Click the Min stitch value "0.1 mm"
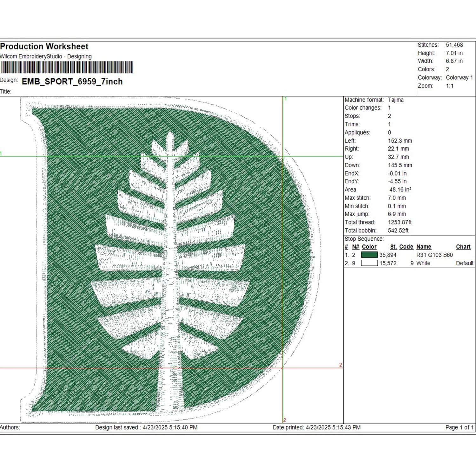This screenshot has width=476, height=474. [x=397, y=206]
